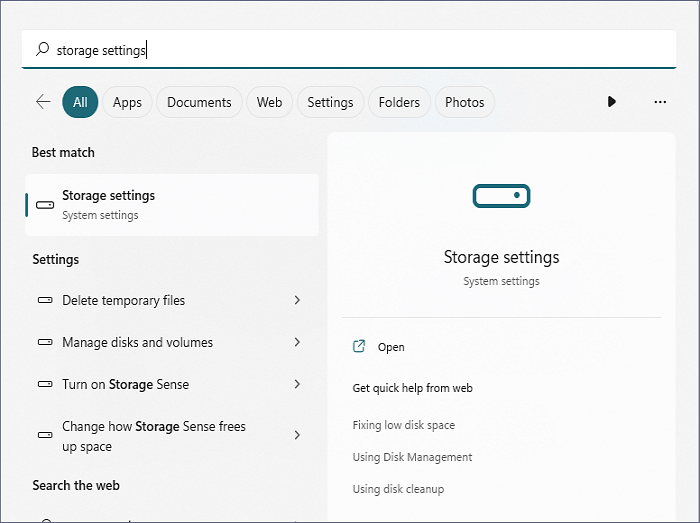Screen dimensions: 700x523
Task: Click drive icon beside Manage disks and volumes
Action: pos(45,342)
